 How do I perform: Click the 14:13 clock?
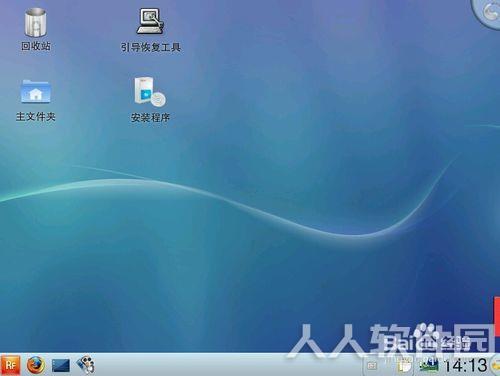(466, 365)
